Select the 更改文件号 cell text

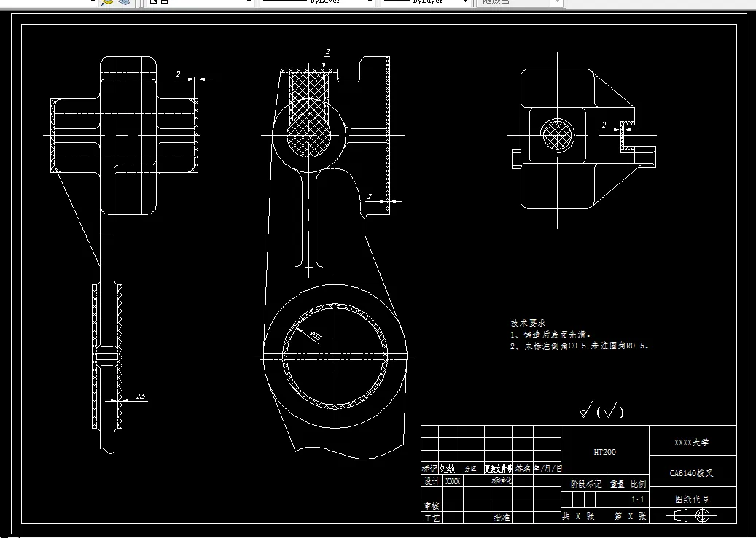coord(499,469)
